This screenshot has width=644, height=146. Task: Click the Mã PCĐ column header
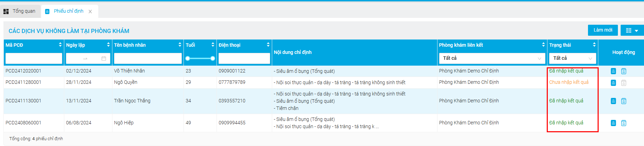[14, 45]
